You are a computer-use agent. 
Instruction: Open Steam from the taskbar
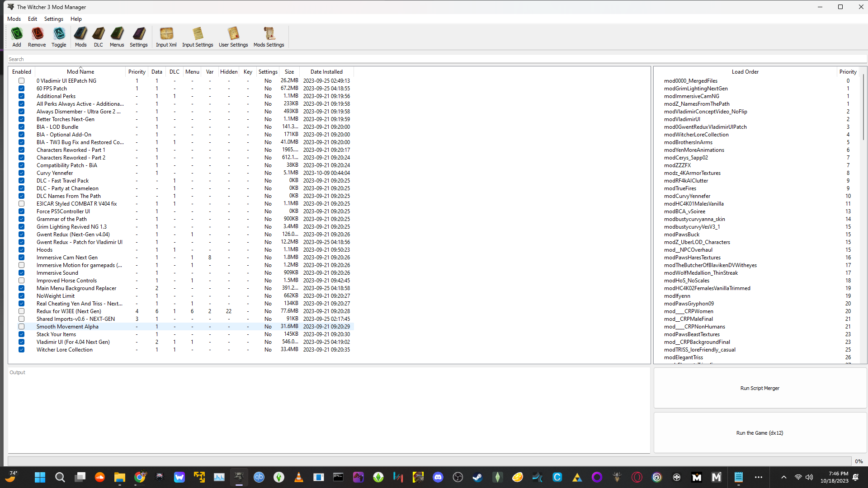click(x=477, y=477)
